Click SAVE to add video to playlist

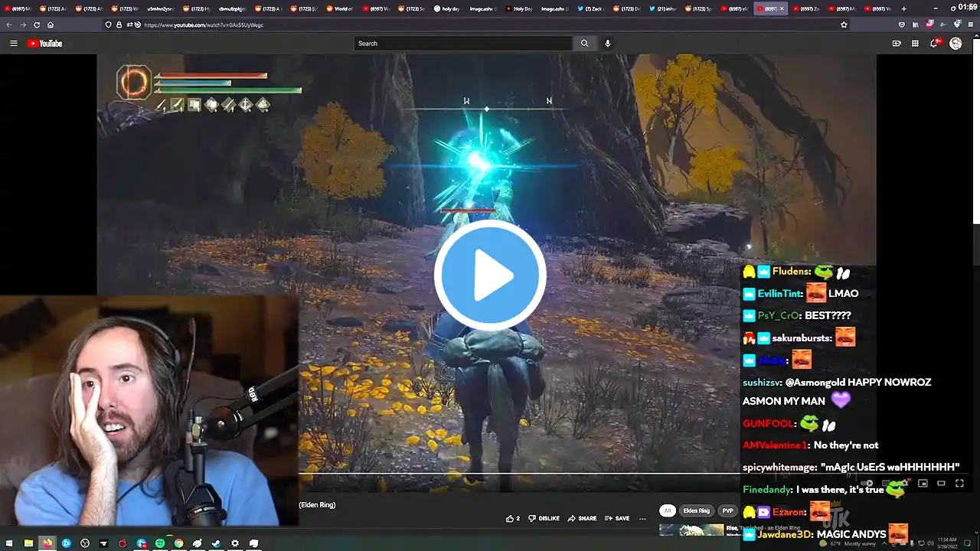(617, 518)
